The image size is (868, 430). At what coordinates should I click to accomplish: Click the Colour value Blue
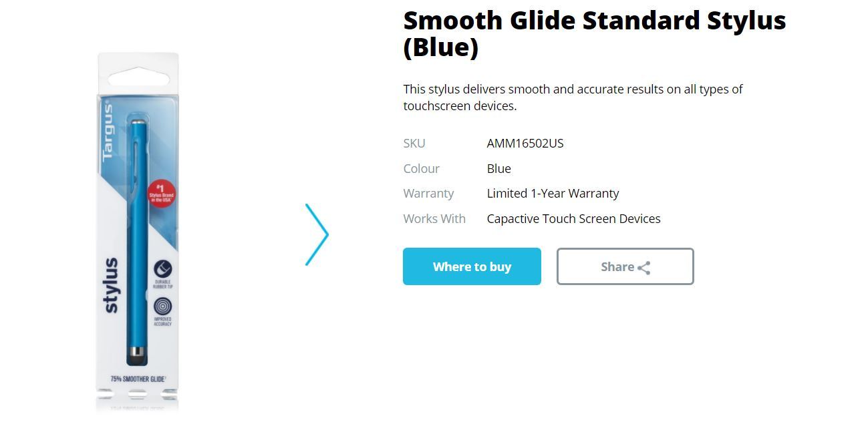498,169
